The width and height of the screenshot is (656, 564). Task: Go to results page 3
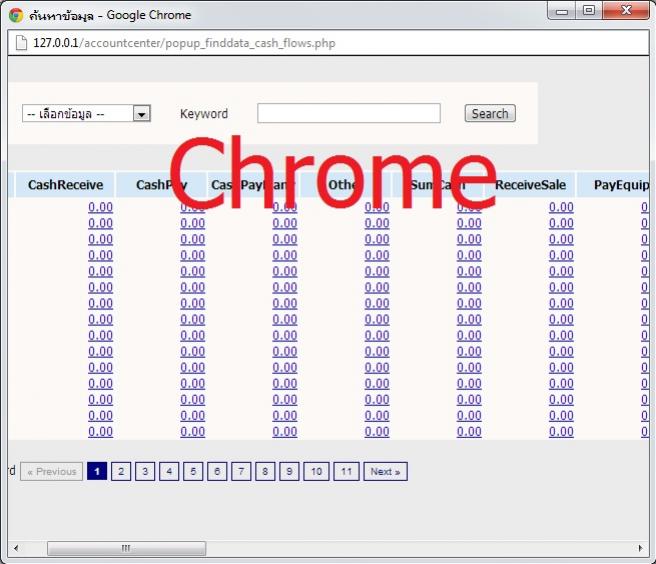click(x=145, y=472)
